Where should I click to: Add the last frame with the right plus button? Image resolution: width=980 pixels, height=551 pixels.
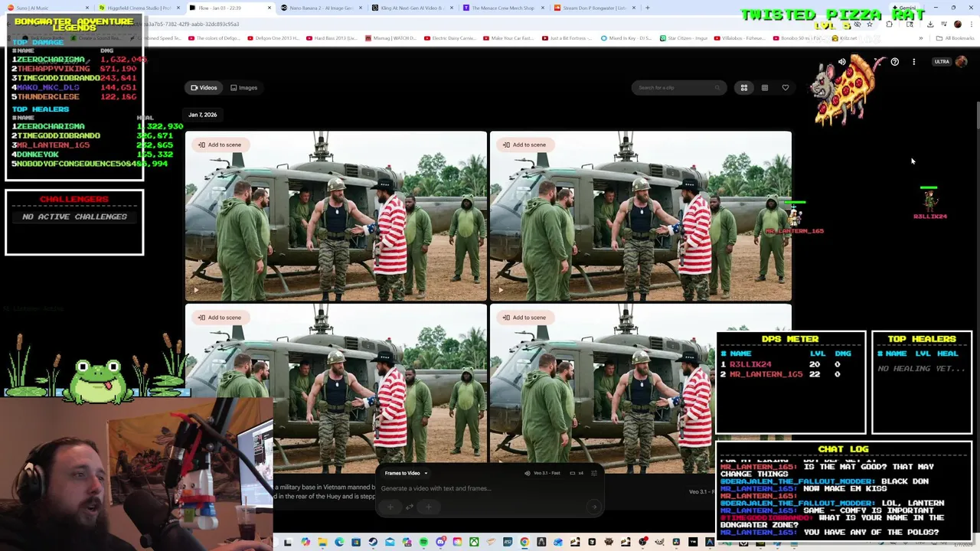[429, 507]
